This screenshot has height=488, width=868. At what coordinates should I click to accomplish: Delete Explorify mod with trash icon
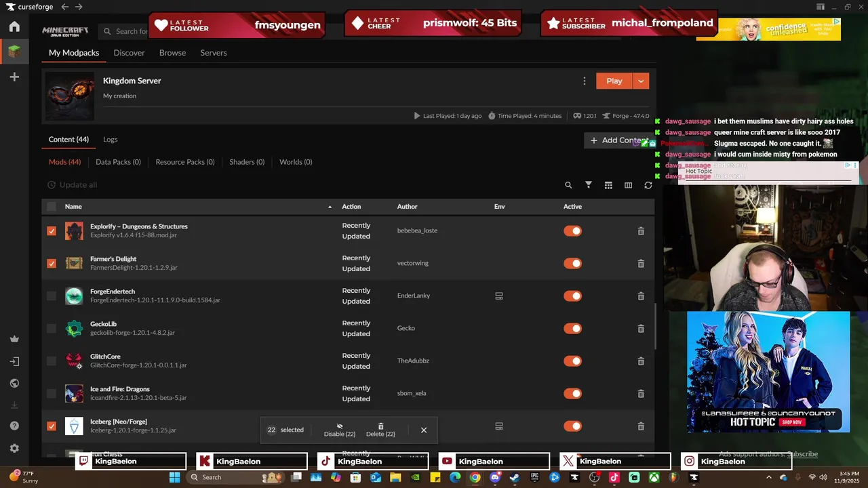pos(641,231)
